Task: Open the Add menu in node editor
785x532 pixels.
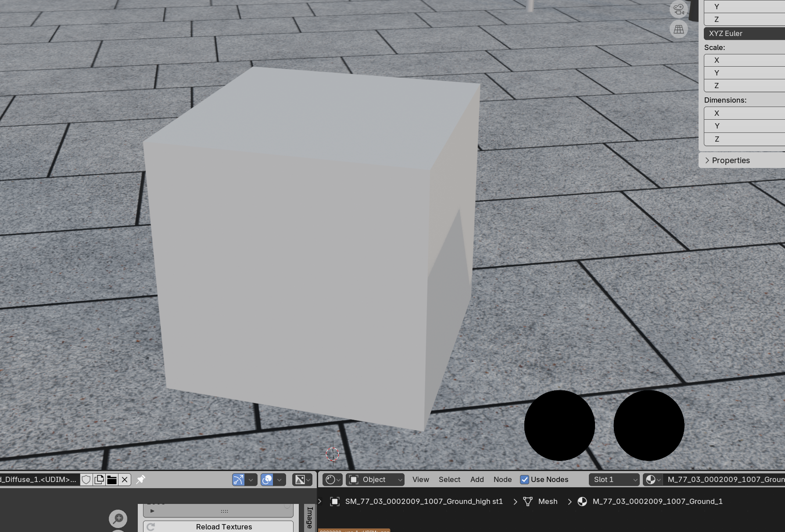Action: (477, 479)
